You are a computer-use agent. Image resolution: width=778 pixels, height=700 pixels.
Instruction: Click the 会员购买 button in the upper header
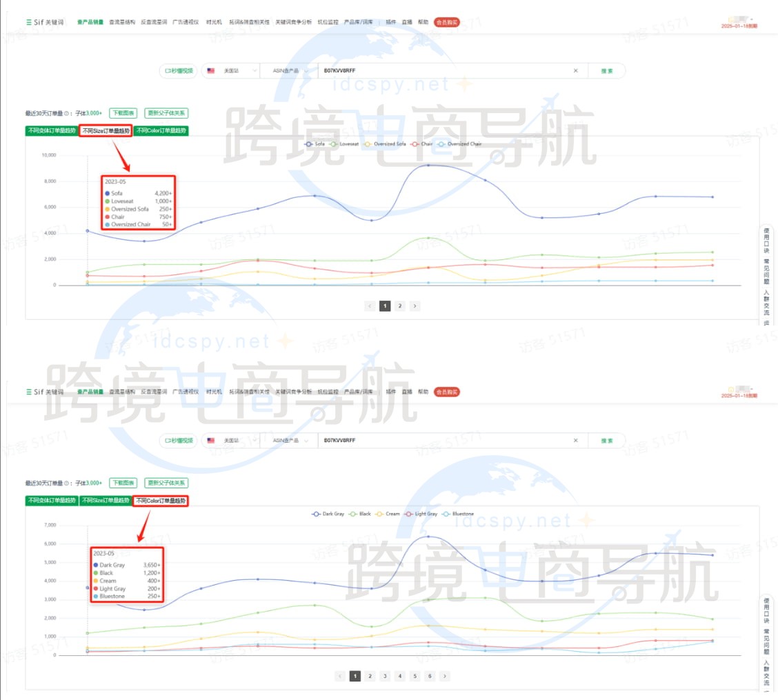coord(446,22)
